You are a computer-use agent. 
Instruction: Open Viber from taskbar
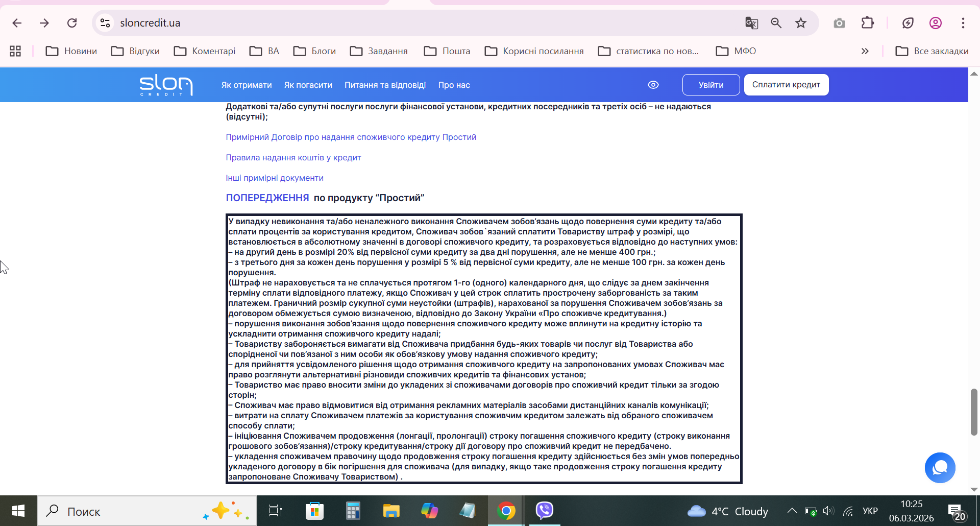(545, 511)
